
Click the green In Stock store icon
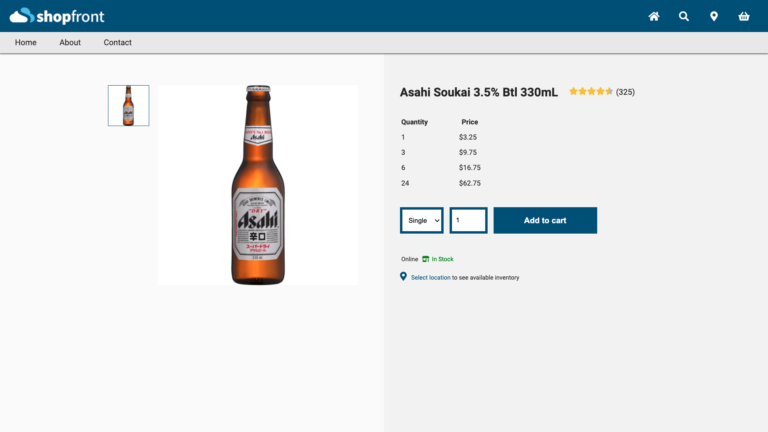coord(426,259)
